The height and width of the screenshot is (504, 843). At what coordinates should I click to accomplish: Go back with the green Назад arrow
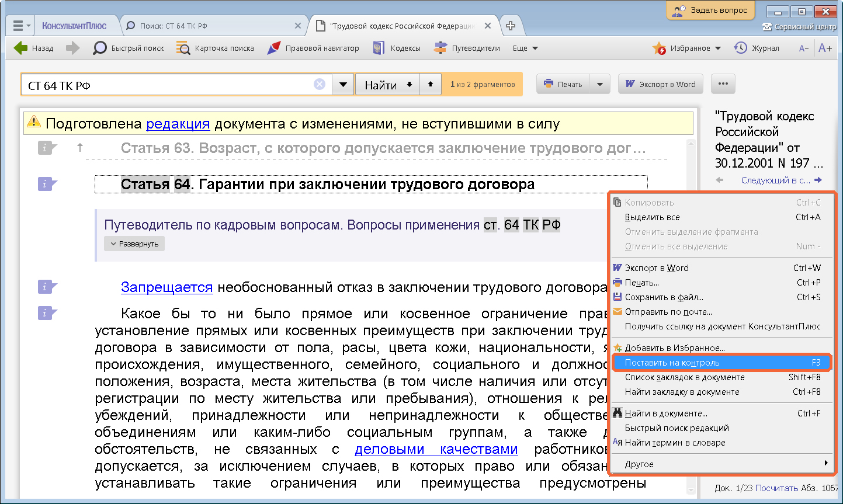(x=33, y=48)
